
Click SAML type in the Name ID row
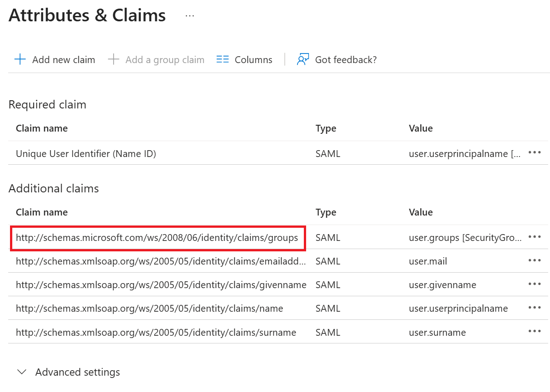(328, 154)
